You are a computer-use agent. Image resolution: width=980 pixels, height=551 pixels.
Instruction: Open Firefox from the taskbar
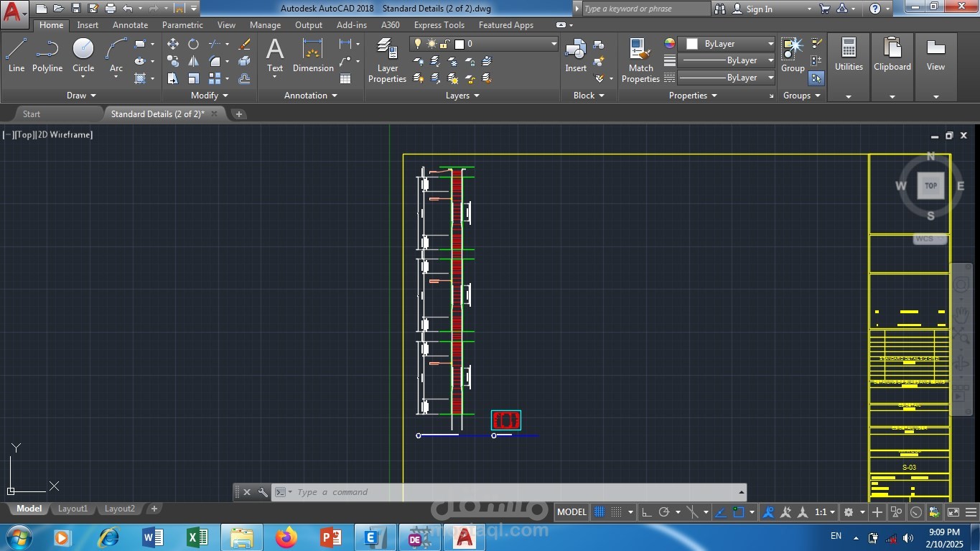pyautogui.click(x=286, y=537)
